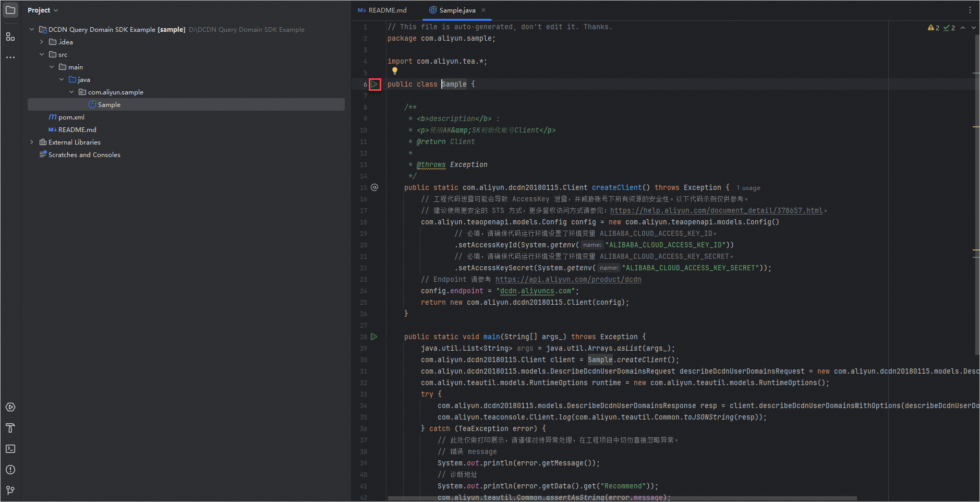Image resolution: width=980 pixels, height=502 pixels.
Task: Close the Sample.java tab
Action: [483, 10]
